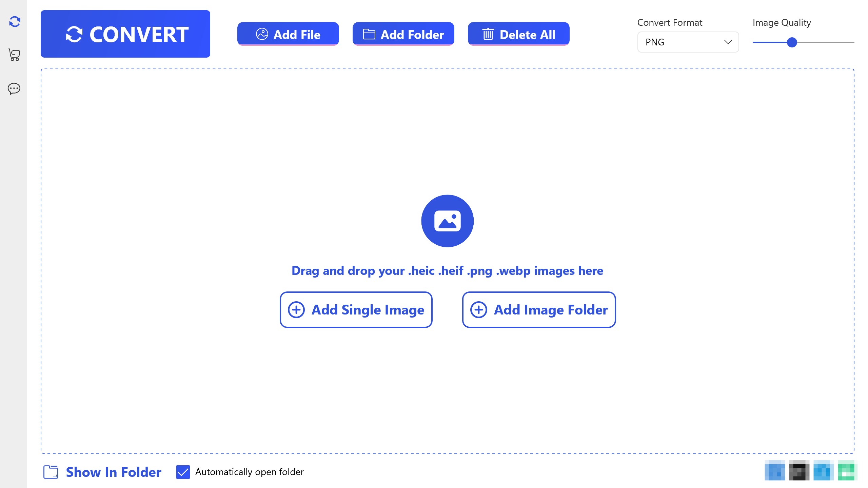Click the light-blue third pixelated bottom icon

[x=823, y=470]
